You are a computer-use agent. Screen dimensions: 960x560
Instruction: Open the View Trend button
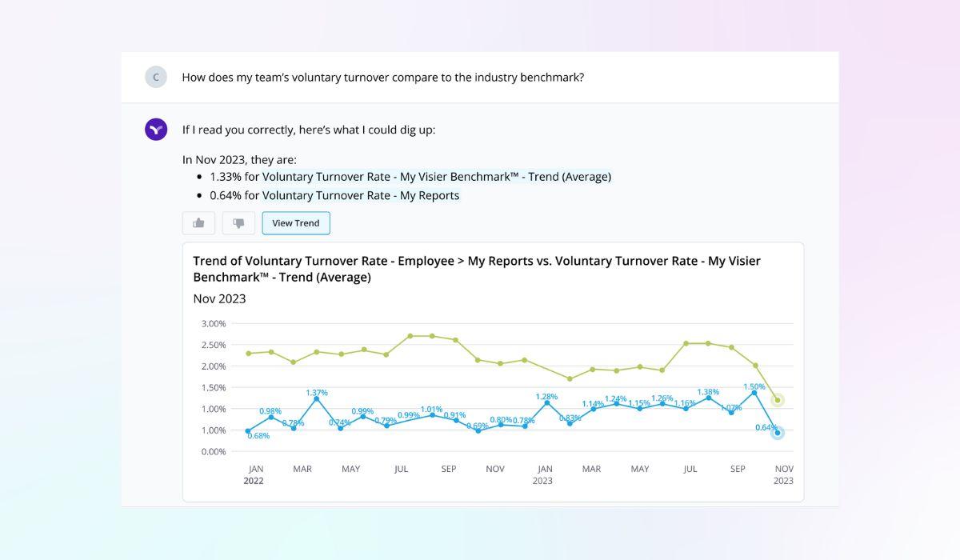coord(296,223)
